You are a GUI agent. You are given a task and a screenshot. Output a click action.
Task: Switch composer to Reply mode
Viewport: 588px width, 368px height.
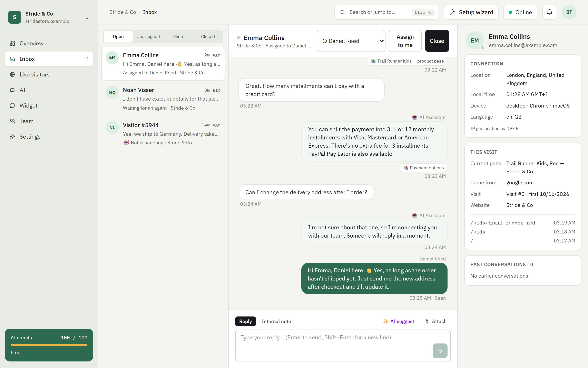pos(245,321)
